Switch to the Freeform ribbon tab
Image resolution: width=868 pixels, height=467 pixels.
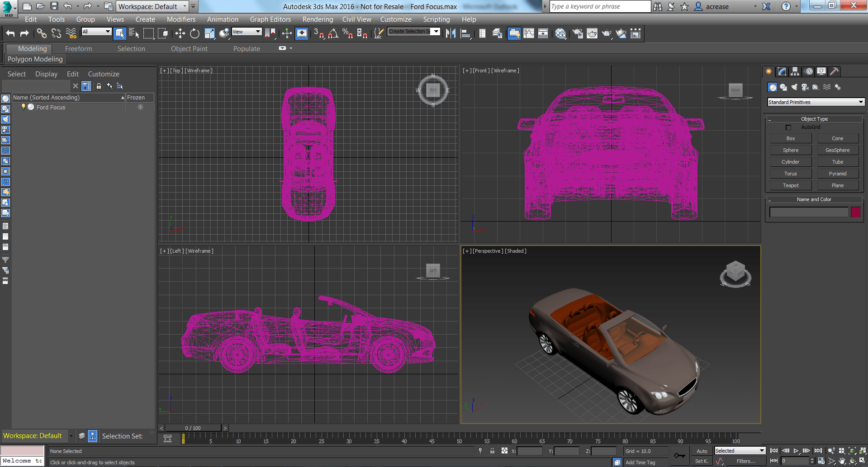point(78,48)
